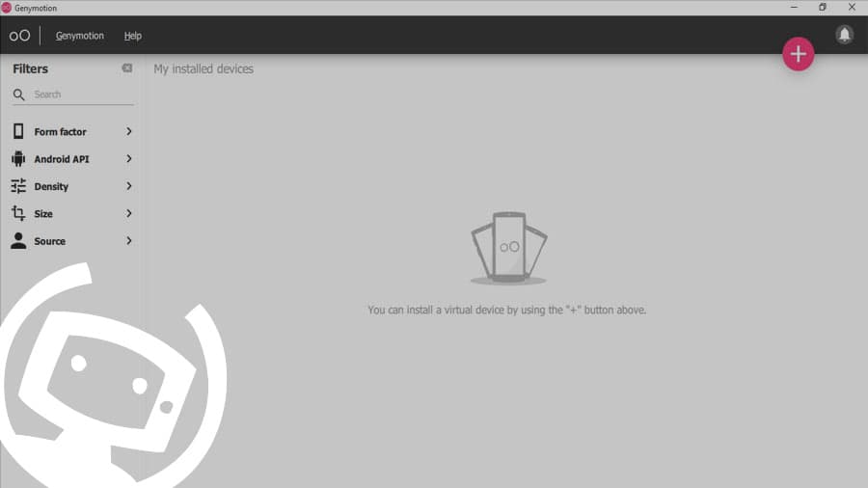
Task: Expand the Android API filter chevron
Action: [x=129, y=159]
